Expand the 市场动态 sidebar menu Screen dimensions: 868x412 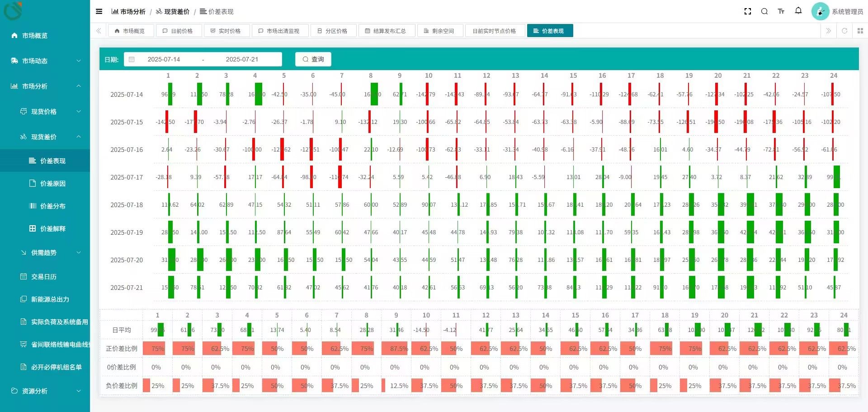[45, 61]
